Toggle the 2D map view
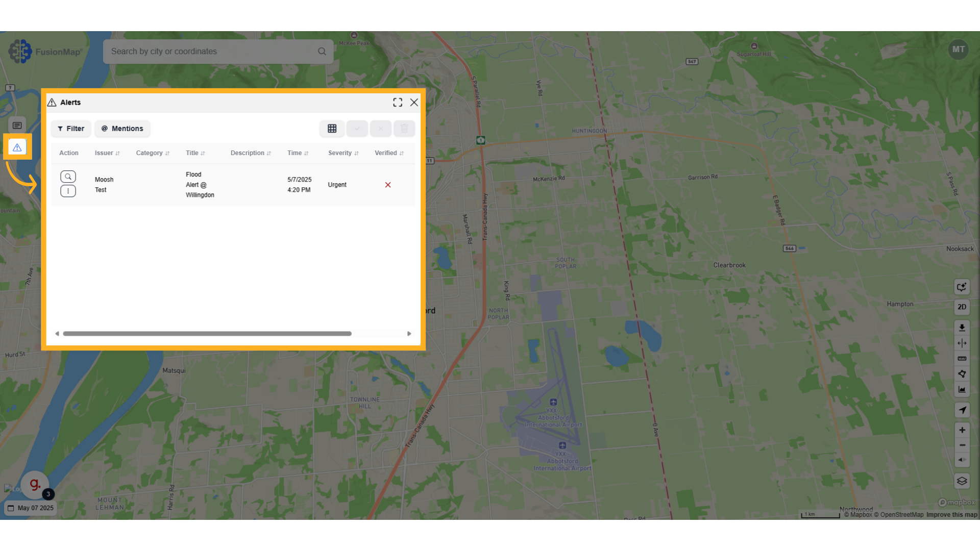 coord(962,307)
